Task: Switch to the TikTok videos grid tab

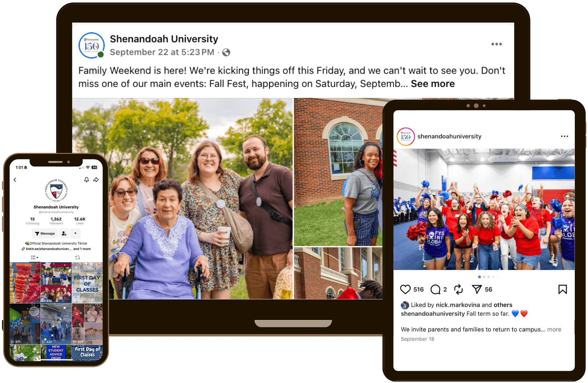Action: (35, 258)
